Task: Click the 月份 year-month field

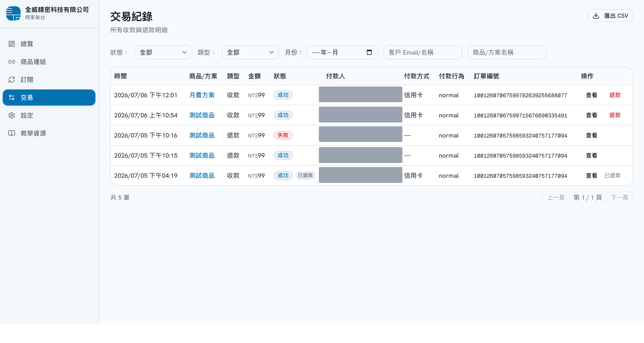Action: tap(342, 52)
